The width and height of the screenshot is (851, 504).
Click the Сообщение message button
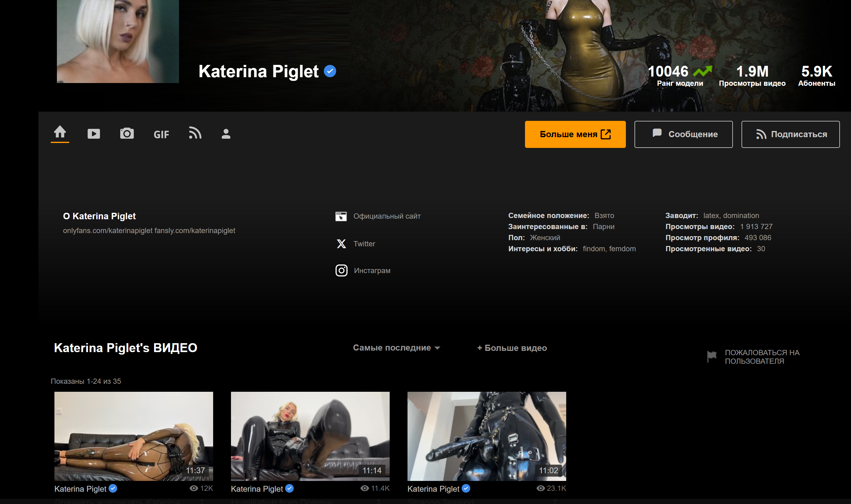coord(683,134)
